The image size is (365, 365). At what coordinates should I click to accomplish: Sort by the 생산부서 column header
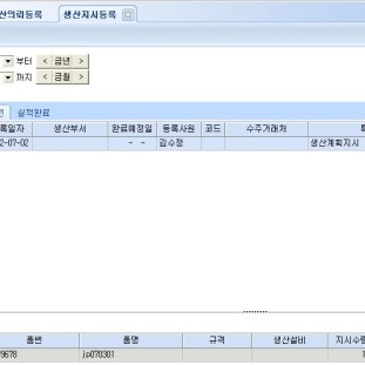click(70, 129)
